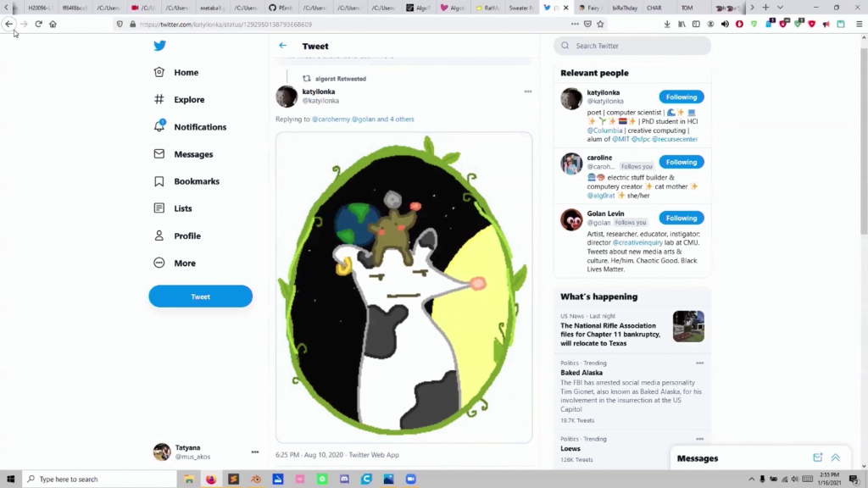Screen dimensions: 868x488
Task: Open the @golan mention in the reply line
Action: [363, 119]
